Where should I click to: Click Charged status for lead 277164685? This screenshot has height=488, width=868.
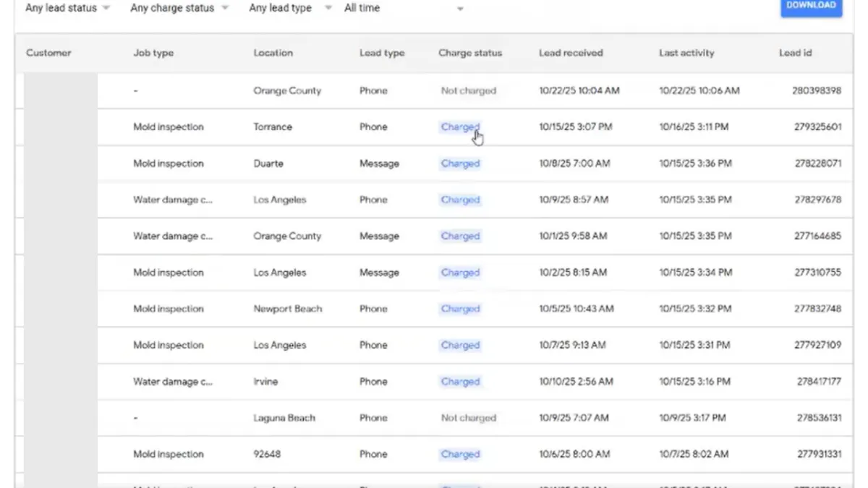(460, 236)
